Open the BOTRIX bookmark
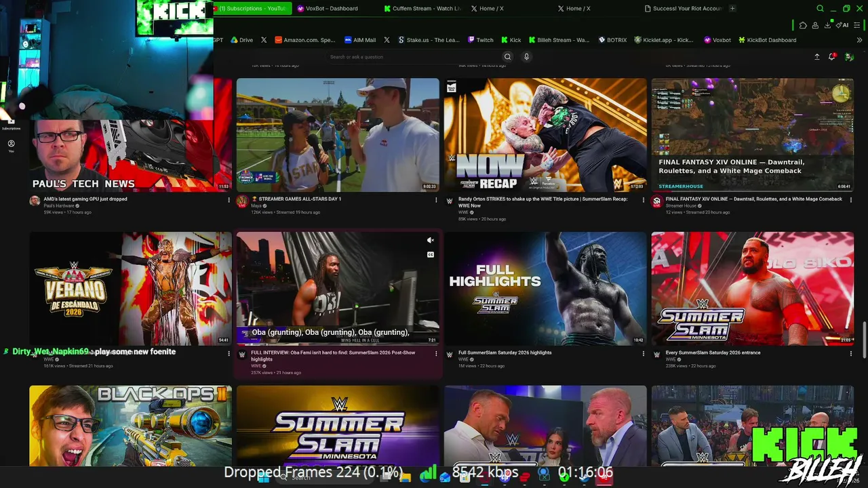Viewport: 868px width, 488px height. [x=612, y=40]
